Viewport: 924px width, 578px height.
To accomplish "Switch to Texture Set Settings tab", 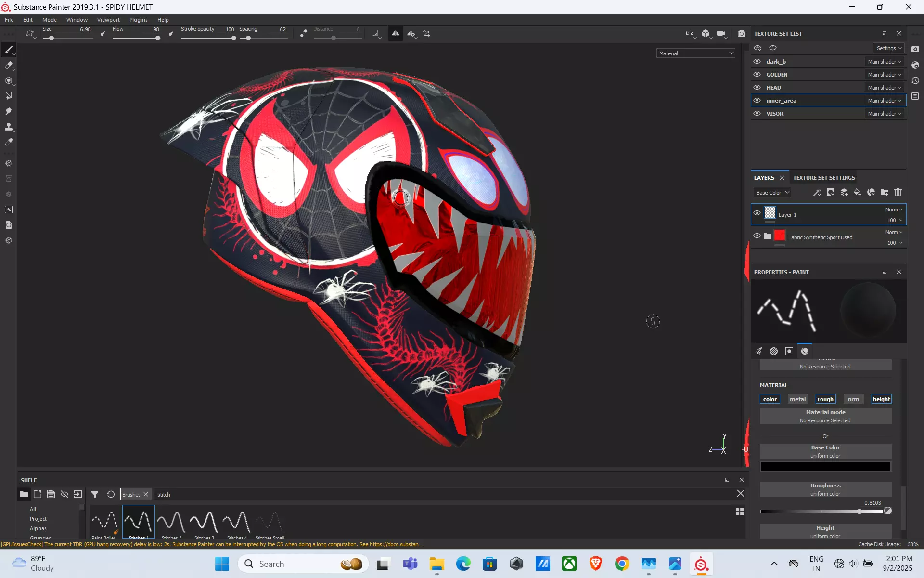I will [x=824, y=178].
